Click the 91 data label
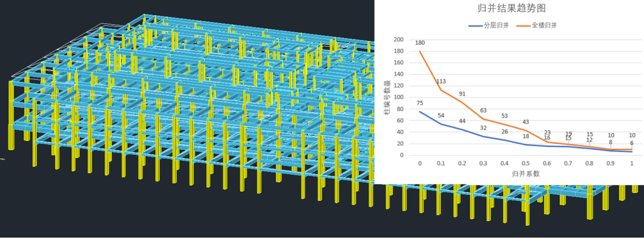Viewport: 644px width, 239px height. [462, 94]
